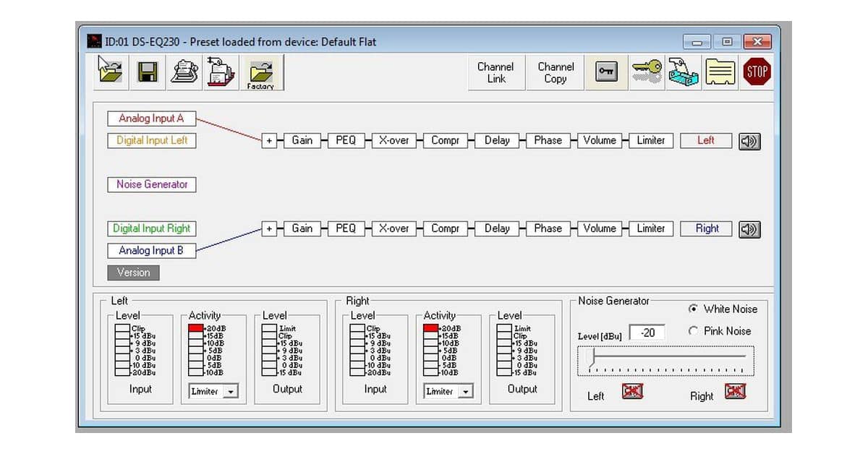Click the noise Level dBu input field
The width and height of the screenshot is (868, 454).
[x=646, y=333]
